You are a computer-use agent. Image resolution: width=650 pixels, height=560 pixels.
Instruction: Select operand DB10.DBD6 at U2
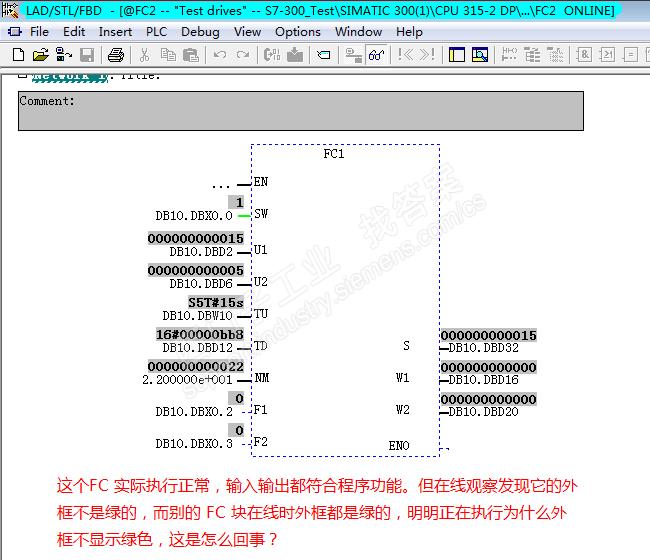point(201,284)
